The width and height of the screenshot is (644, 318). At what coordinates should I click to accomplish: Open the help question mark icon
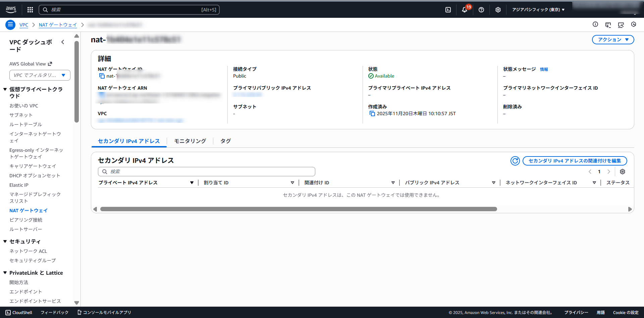tap(481, 10)
